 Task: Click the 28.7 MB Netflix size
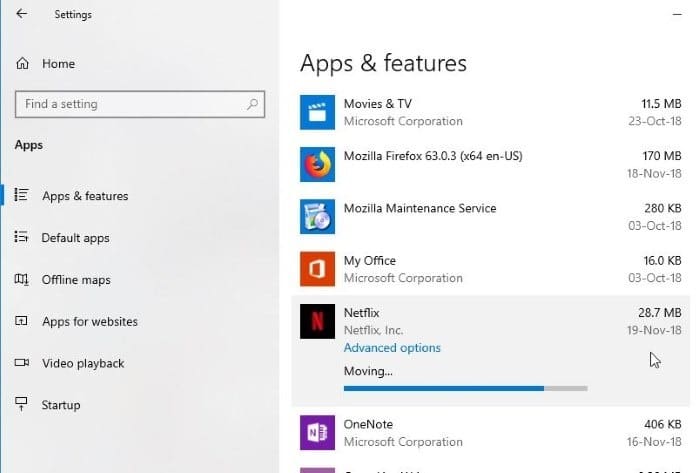pyautogui.click(x=660, y=313)
